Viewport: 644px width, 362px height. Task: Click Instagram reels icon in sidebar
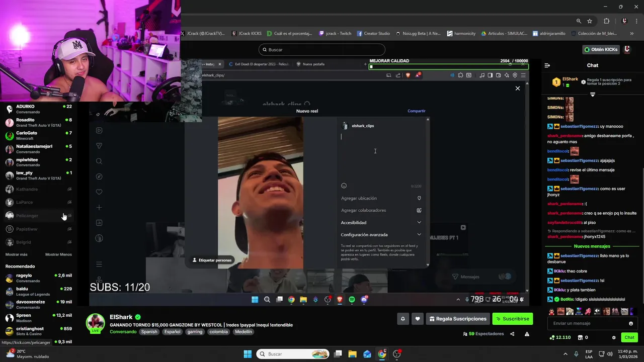click(99, 130)
